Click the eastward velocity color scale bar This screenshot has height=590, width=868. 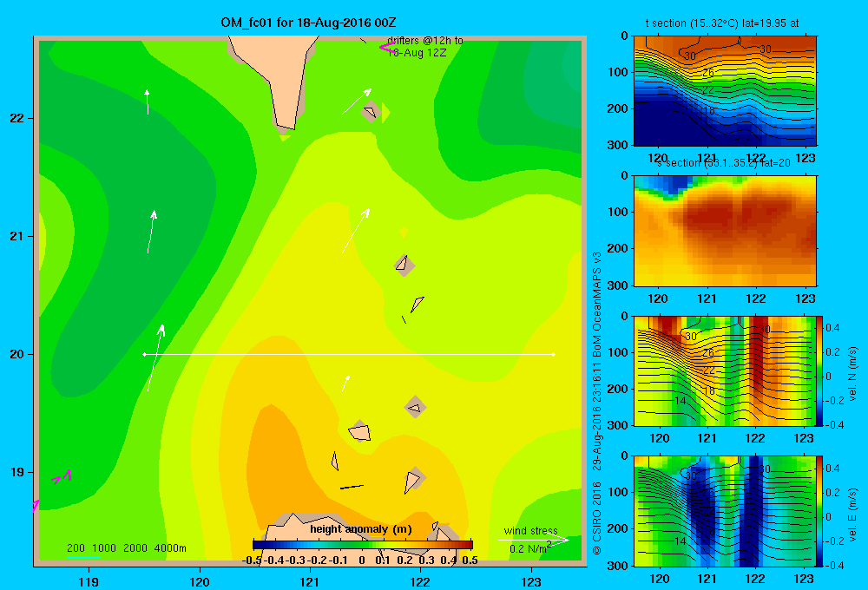point(819,511)
